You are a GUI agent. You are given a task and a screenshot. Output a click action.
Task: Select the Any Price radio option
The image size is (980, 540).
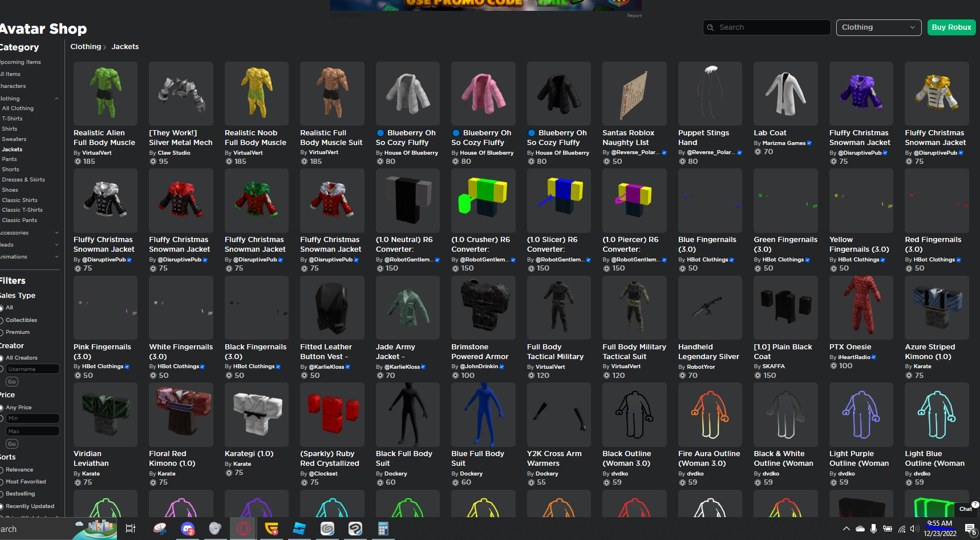tap(2, 408)
